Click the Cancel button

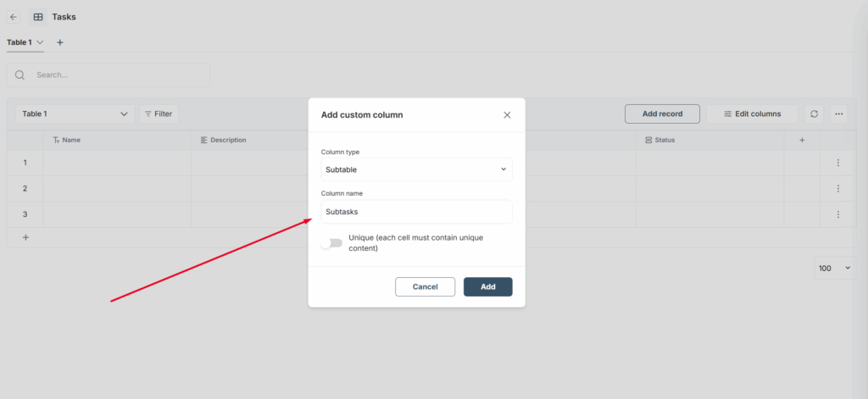(x=425, y=287)
